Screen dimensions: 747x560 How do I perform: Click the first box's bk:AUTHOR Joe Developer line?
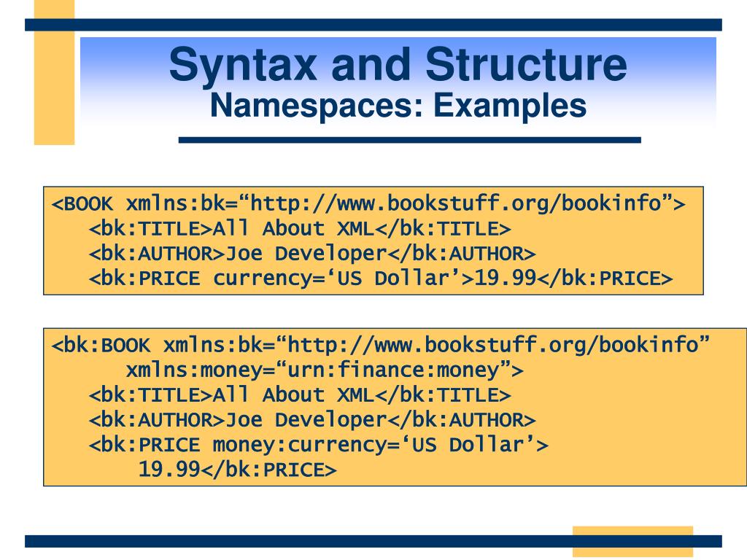coord(312,254)
